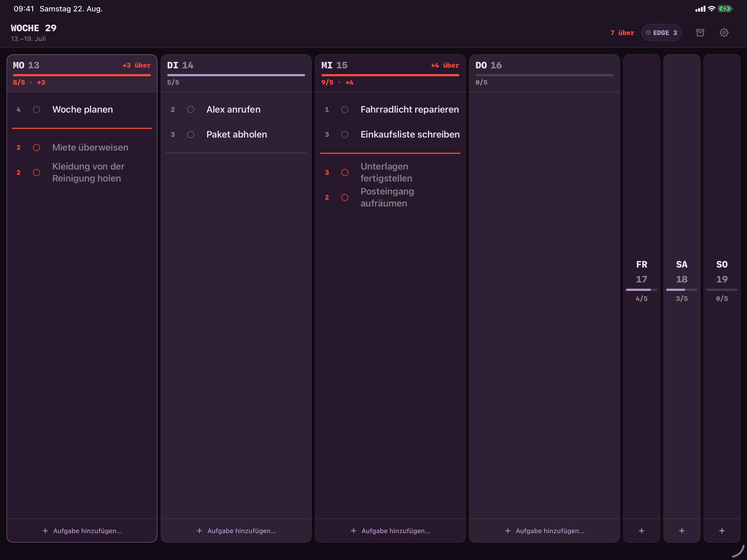747x560 pixels.
Task: Expand the collapsed SO 19 column
Action: tap(722, 280)
